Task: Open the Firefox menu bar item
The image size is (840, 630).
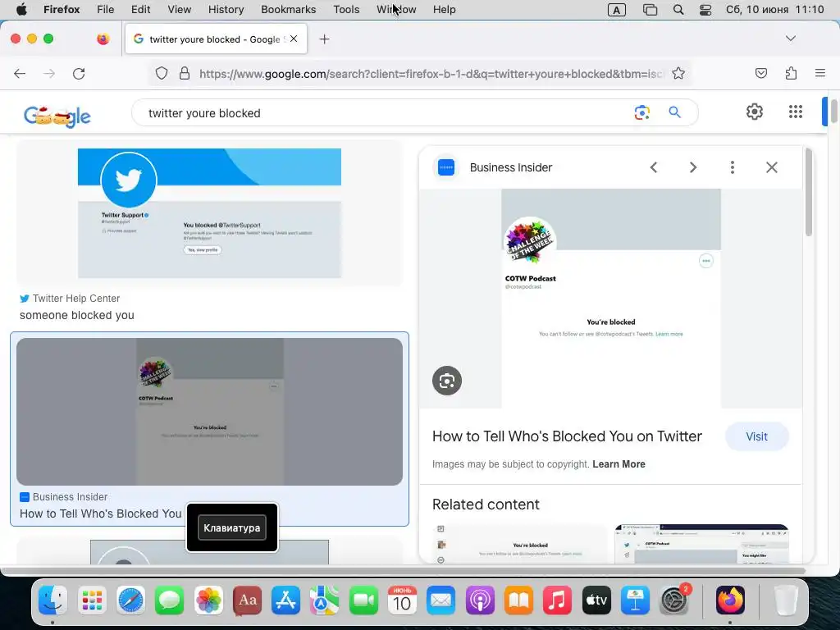Action: coord(61,9)
